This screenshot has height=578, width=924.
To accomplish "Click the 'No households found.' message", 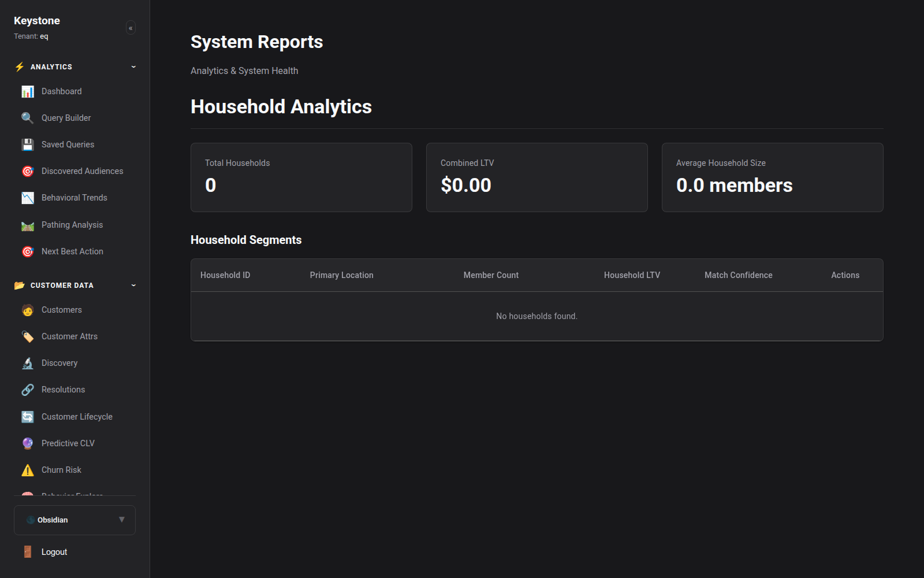I will click(536, 316).
